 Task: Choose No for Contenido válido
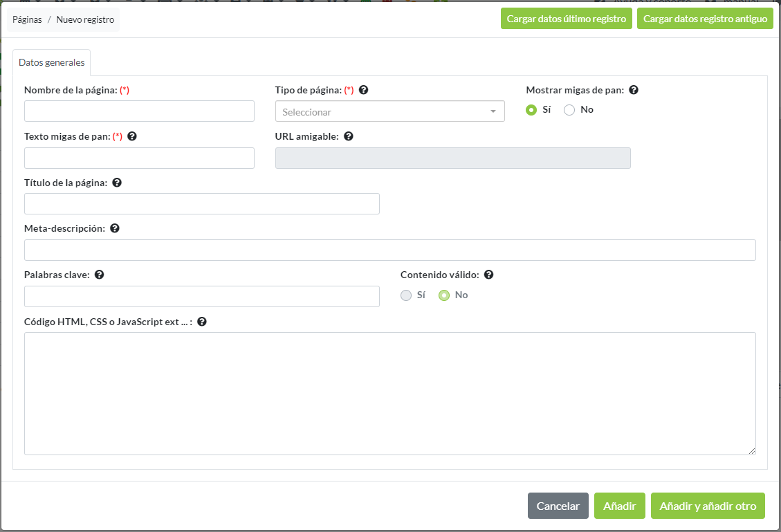click(x=444, y=295)
